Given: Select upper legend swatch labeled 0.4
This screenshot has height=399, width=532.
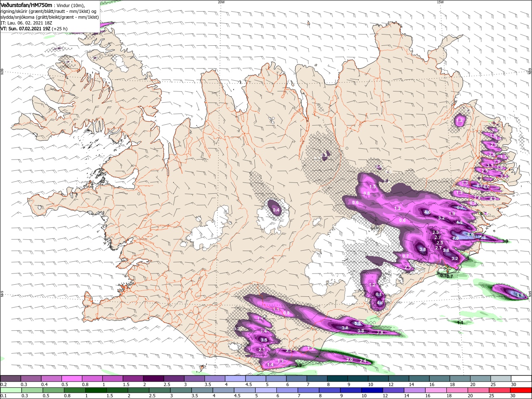Looking at the screenshot, I should pos(51,379).
